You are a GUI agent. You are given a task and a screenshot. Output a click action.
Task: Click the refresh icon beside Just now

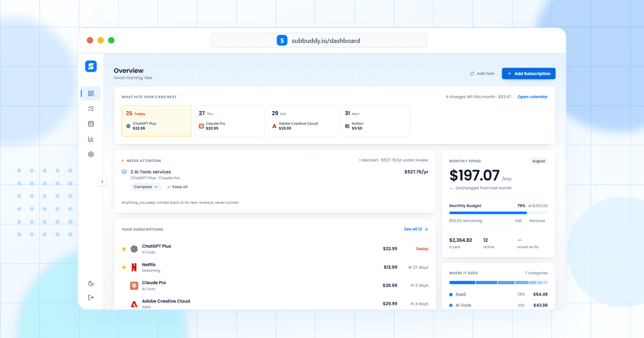[x=472, y=74]
